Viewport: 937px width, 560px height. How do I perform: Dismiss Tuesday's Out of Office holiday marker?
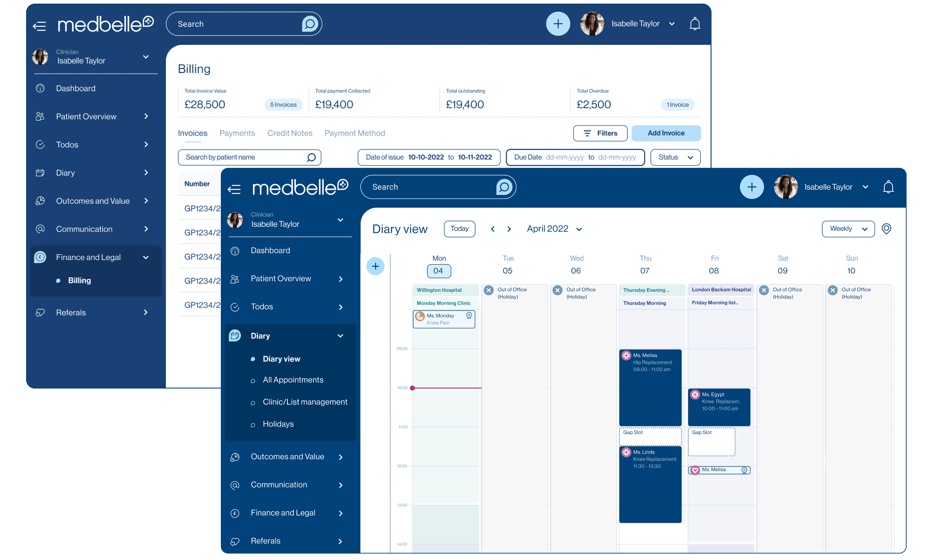pyautogui.click(x=489, y=290)
